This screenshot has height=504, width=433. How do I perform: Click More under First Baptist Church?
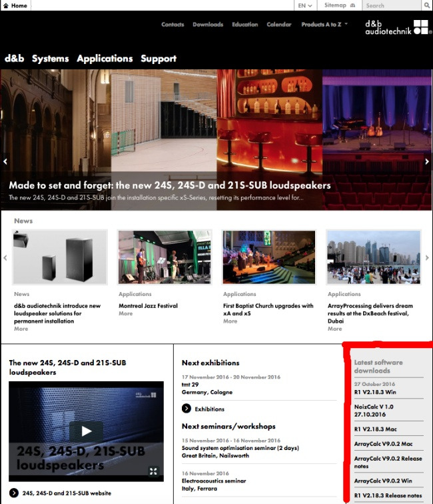(230, 321)
